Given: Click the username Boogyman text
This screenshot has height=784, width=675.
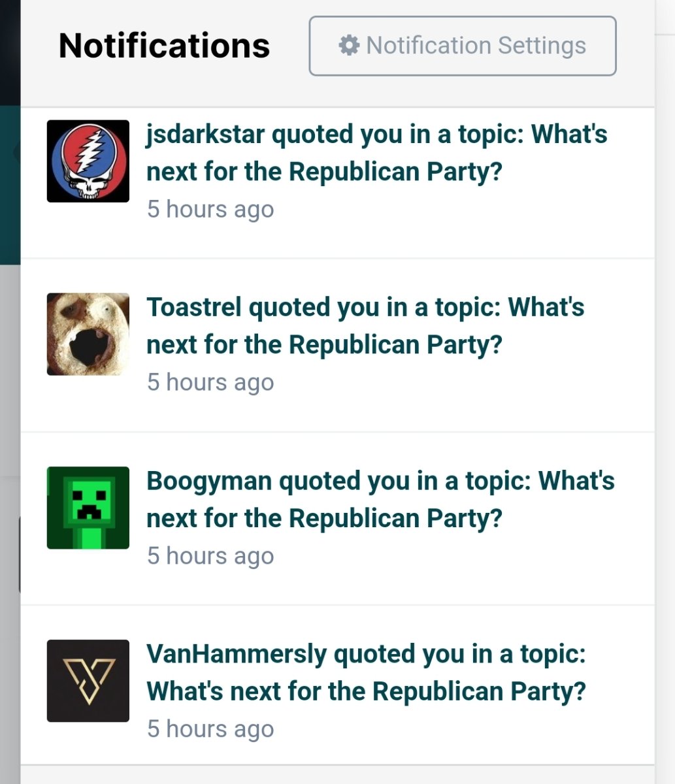Looking at the screenshot, I should point(208,481).
